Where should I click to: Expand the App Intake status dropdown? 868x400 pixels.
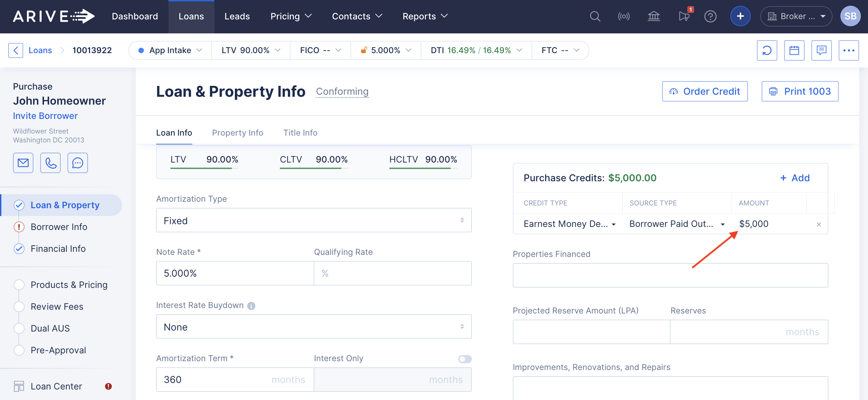click(x=170, y=50)
